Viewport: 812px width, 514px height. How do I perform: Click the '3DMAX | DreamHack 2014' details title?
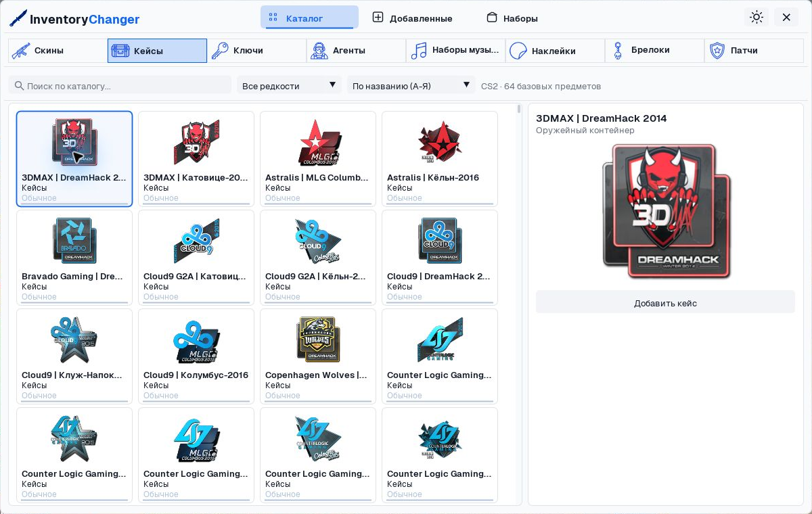pos(602,118)
